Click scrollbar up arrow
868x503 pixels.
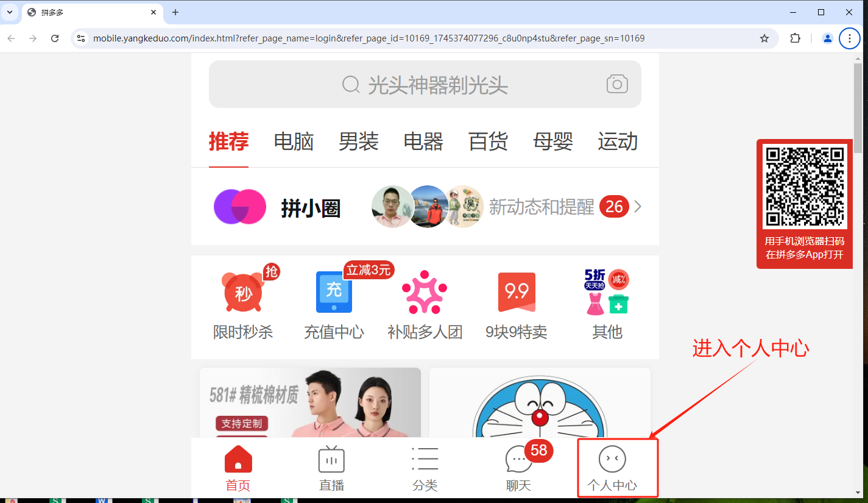858,57
